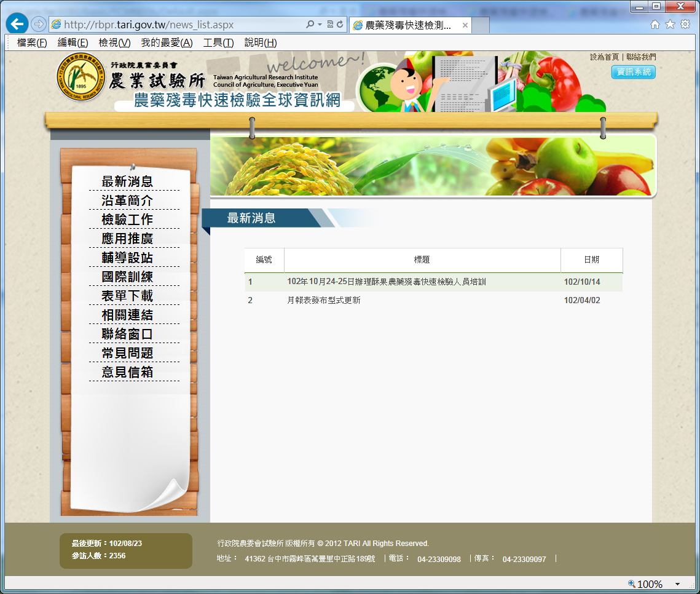Open the Tools gear icon
This screenshot has width=700, height=594.
click(685, 25)
